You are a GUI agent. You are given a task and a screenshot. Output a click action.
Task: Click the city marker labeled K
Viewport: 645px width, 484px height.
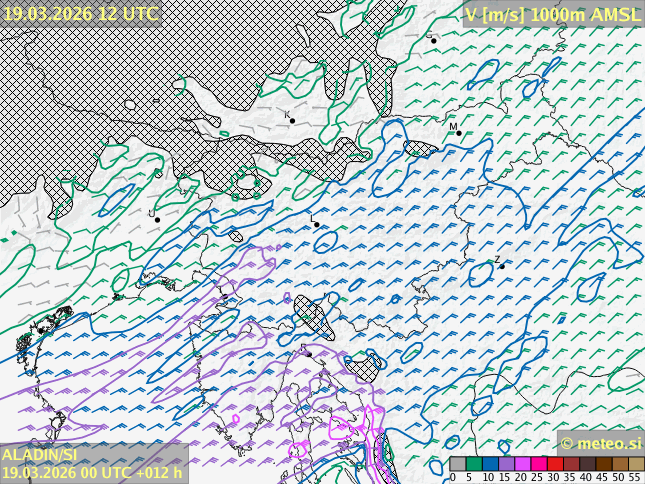tap(292, 121)
